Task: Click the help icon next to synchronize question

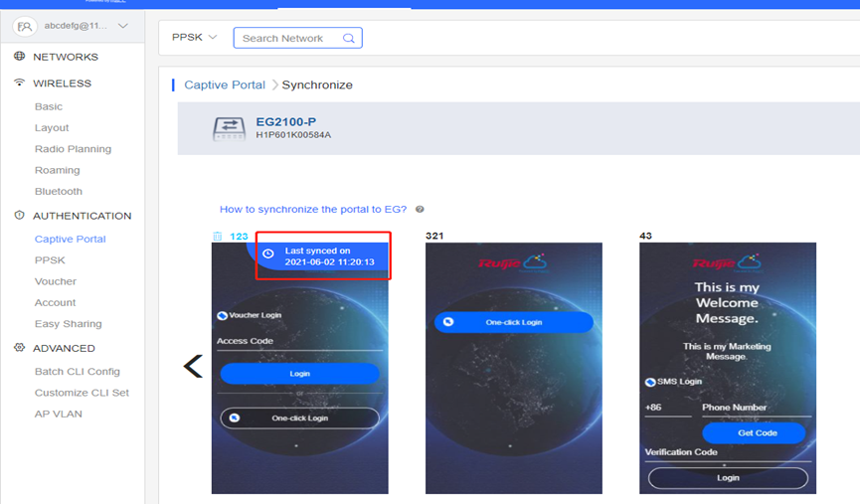Action: (420, 210)
